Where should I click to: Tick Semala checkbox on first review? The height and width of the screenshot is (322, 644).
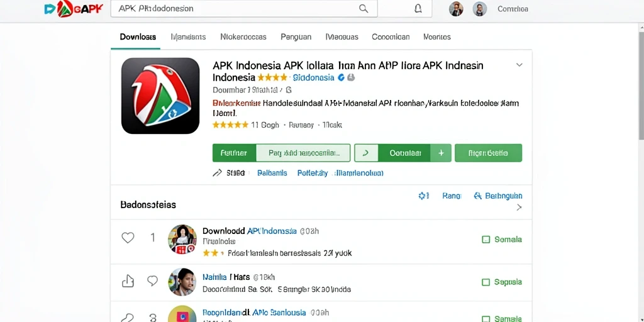point(486,240)
